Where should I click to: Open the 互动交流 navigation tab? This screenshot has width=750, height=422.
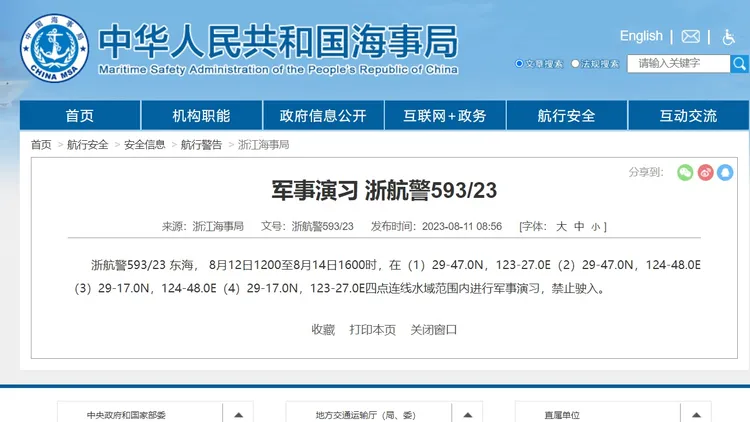click(688, 115)
